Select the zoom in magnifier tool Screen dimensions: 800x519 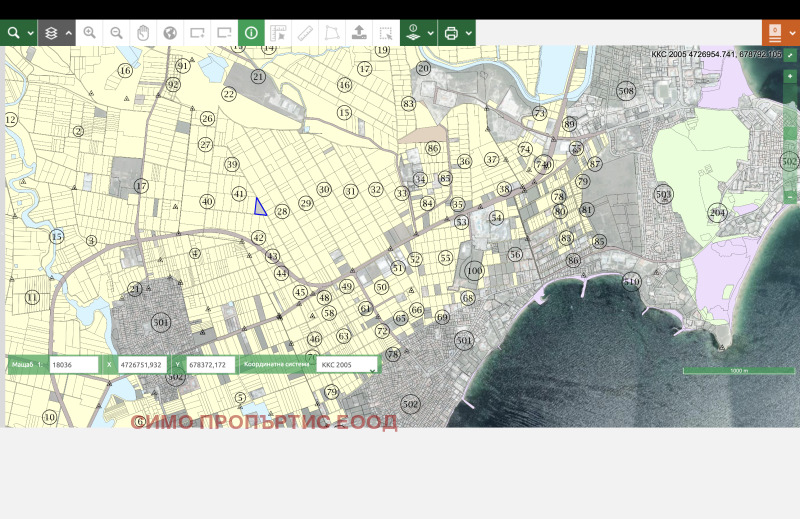click(x=90, y=33)
